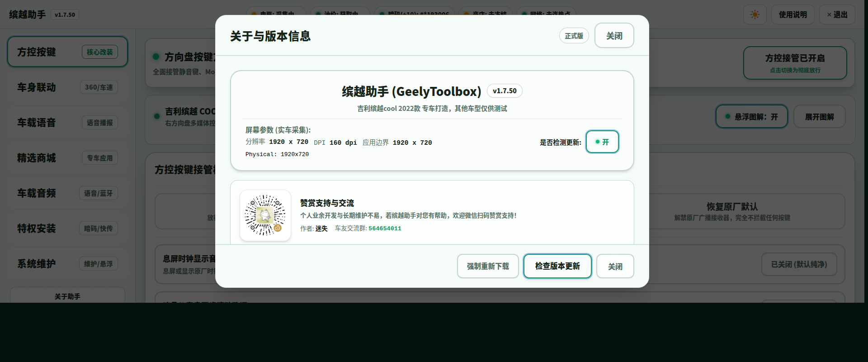Click the Physical: 1920x720 text
Viewport: 868px width, 362px height.
pos(277,154)
